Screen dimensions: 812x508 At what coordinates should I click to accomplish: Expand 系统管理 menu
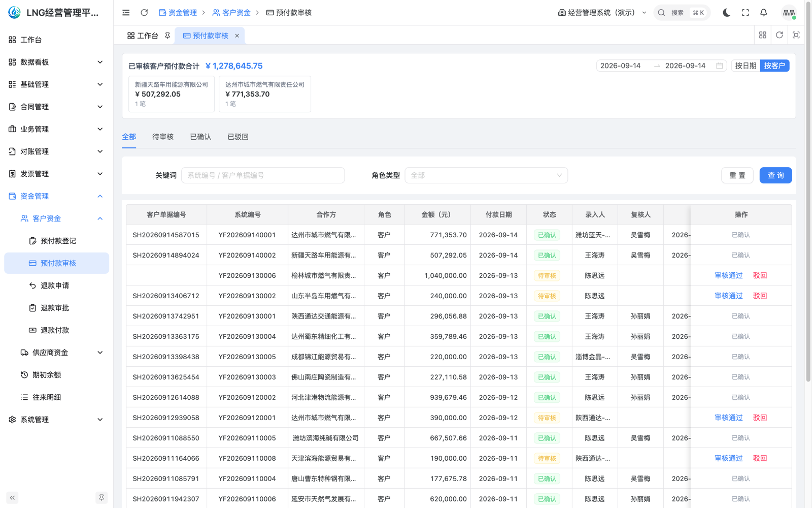point(57,420)
